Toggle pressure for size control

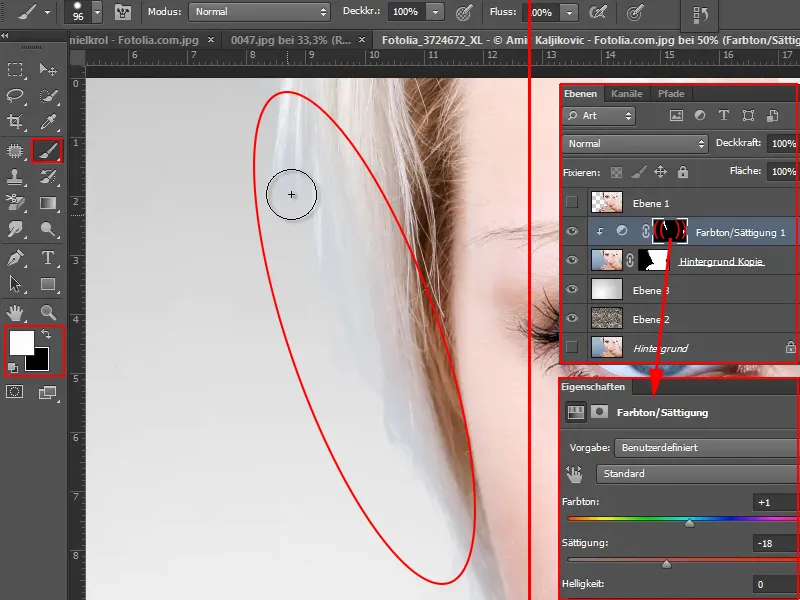(x=635, y=12)
